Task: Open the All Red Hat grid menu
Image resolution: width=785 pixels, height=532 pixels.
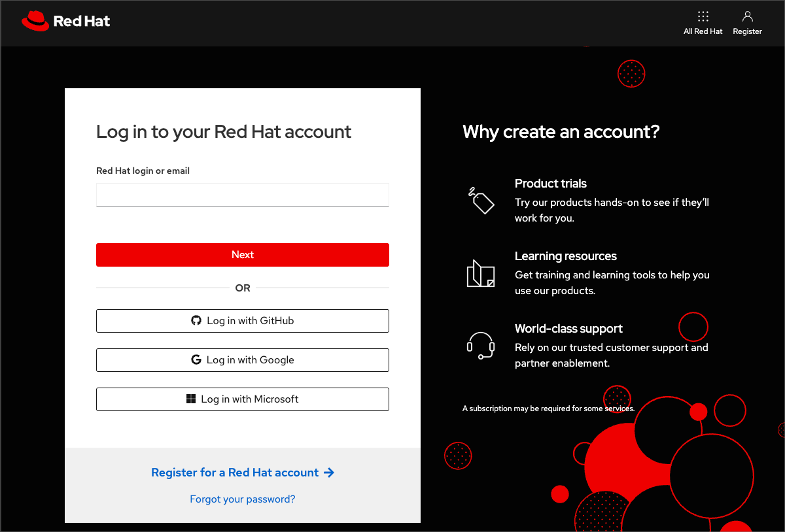Action: coord(703,17)
